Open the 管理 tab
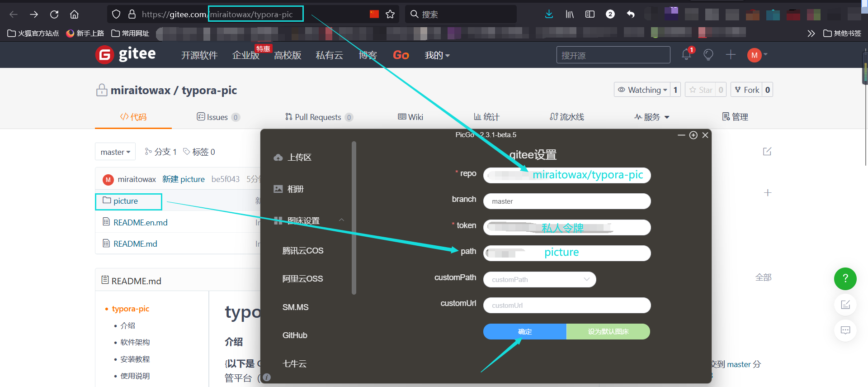 click(735, 117)
